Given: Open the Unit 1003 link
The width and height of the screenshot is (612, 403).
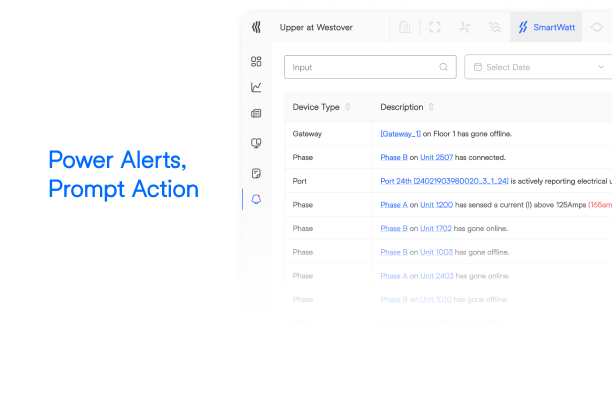Looking at the screenshot, I should (436, 252).
